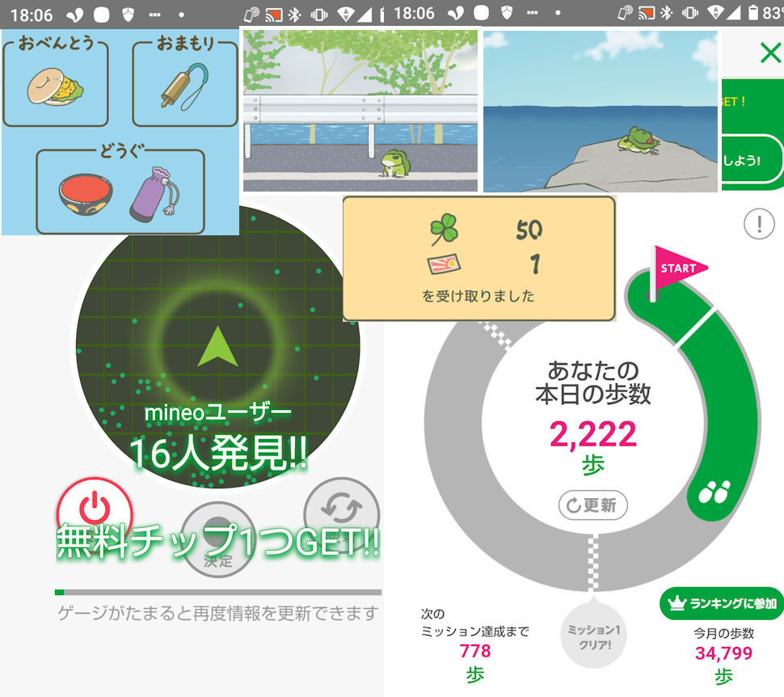This screenshot has height=697, width=784.
Task: Tap the bagel sandwich bento item
Action: click(x=55, y=87)
